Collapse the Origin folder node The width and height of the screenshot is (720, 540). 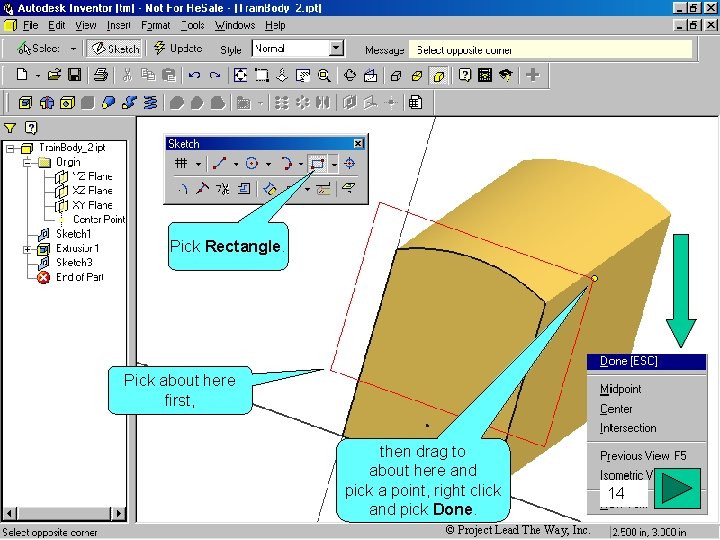(x=27, y=162)
